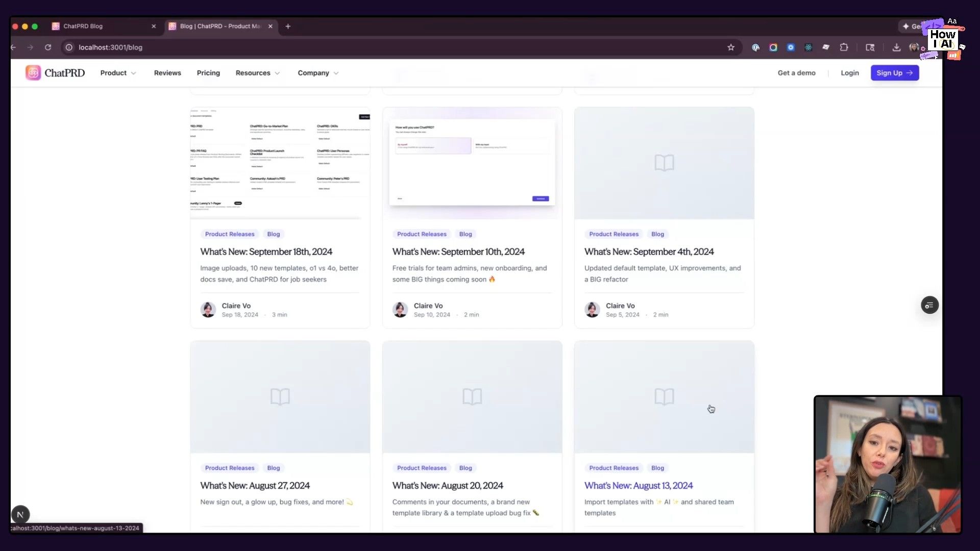
Task: Select the Blog | ChatPRD - Product tab
Action: (x=220, y=26)
